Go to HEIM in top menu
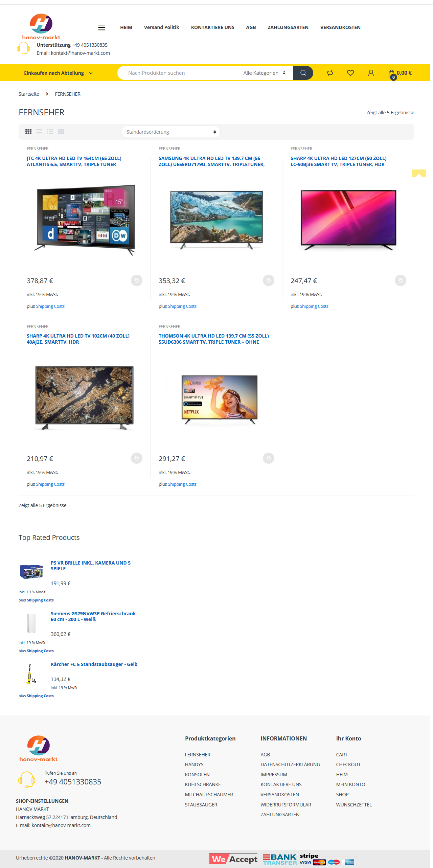 [126, 27]
